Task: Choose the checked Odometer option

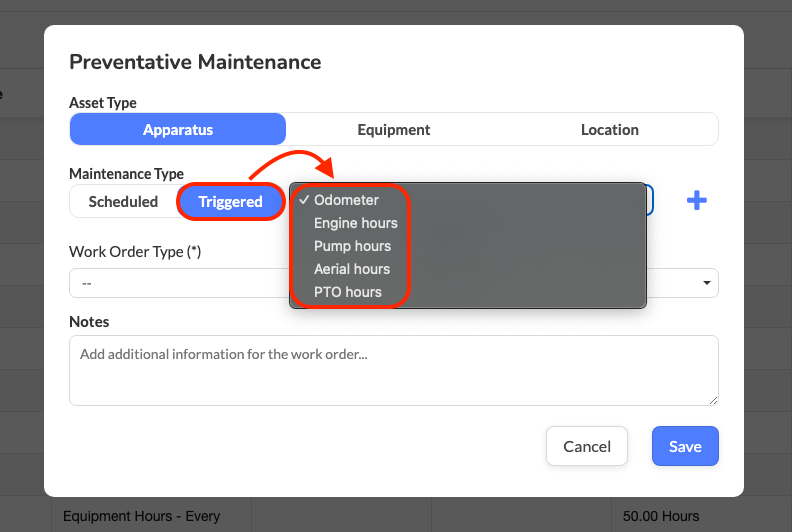Action: pyautogui.click(x=346, y=200)
